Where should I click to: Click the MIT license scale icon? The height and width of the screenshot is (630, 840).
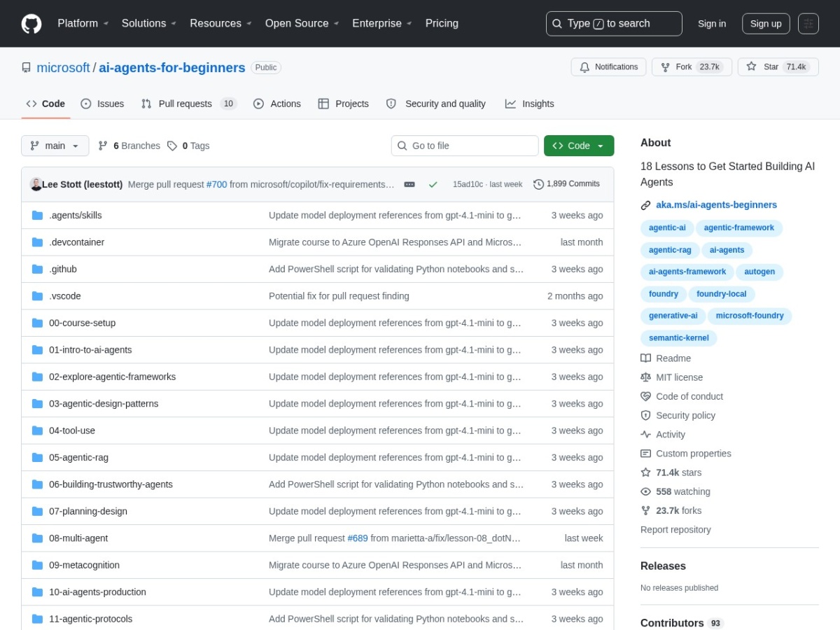645,377
